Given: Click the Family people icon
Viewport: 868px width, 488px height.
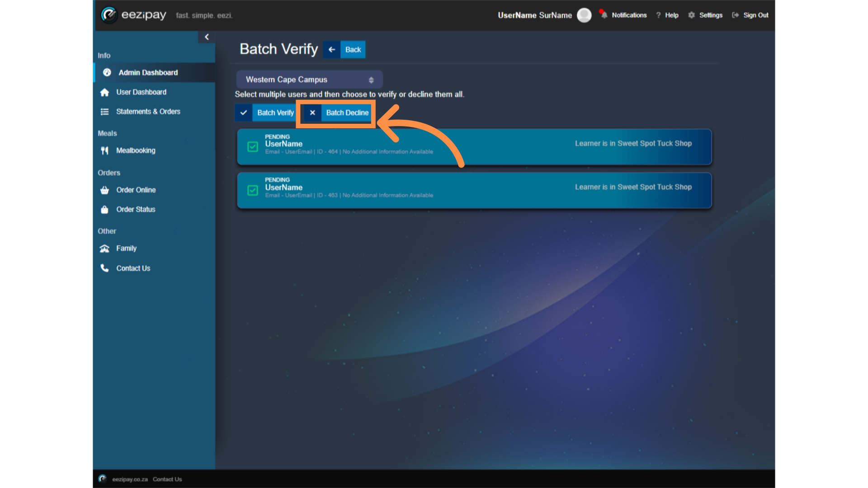Looking at the screenshot, I should (x=105, y=249).
